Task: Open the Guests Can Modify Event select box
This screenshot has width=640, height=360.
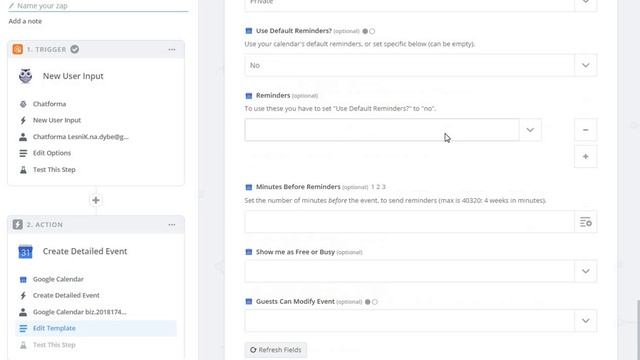Action: point(421,320)
